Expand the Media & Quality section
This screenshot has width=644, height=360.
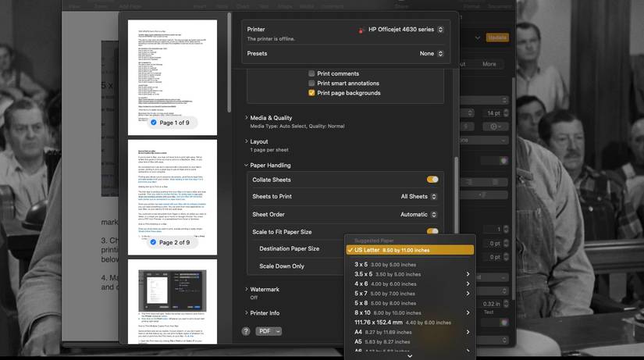(x=247, y=118)
